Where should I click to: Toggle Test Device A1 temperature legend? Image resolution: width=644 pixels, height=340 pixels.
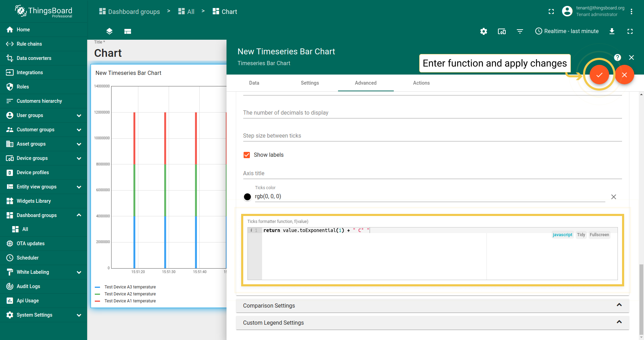125,301
